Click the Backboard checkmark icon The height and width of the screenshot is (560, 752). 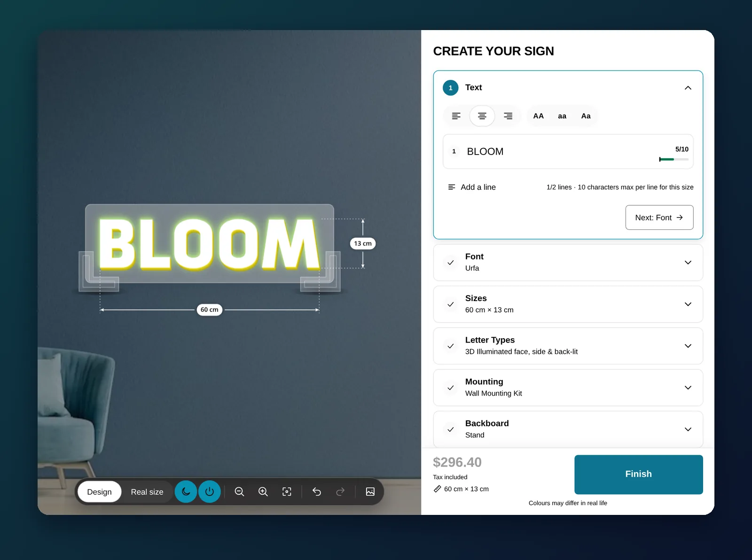[451, 429]
